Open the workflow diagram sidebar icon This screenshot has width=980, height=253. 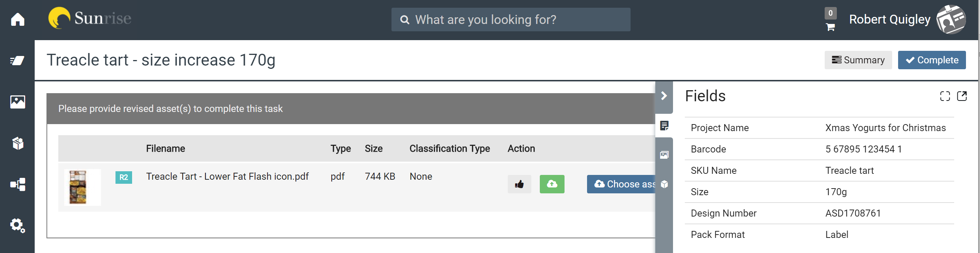[x=17, y=185]
